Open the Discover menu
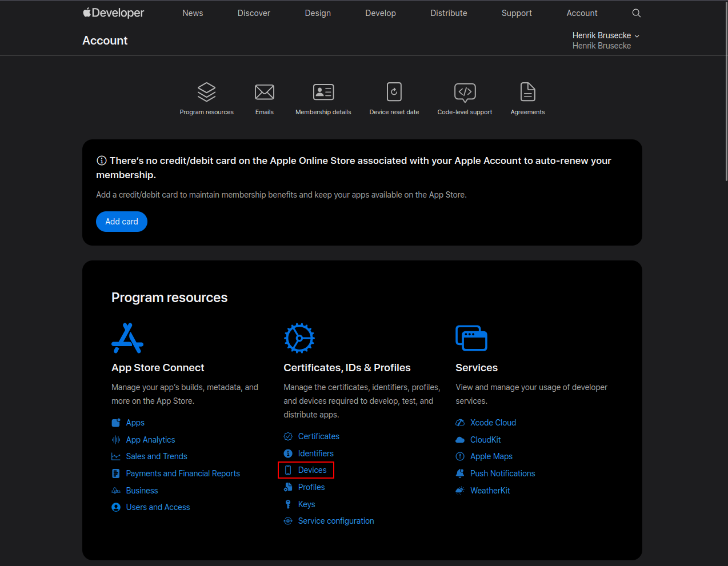Screen dimensions: 728x566 254,13
